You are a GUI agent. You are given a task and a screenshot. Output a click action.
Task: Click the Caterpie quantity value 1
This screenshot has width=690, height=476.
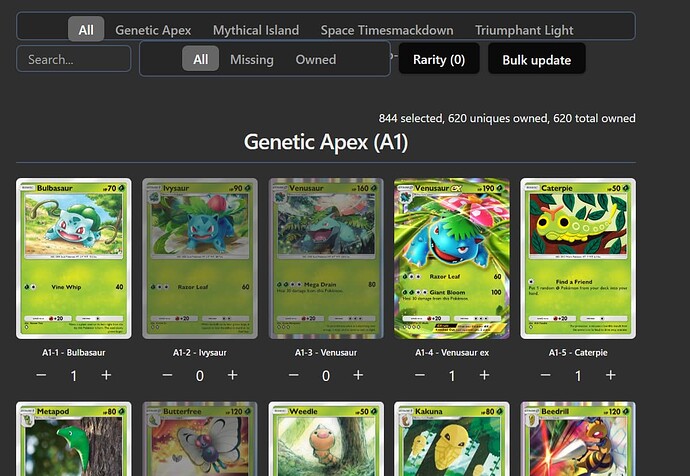[x=578, y=376]
